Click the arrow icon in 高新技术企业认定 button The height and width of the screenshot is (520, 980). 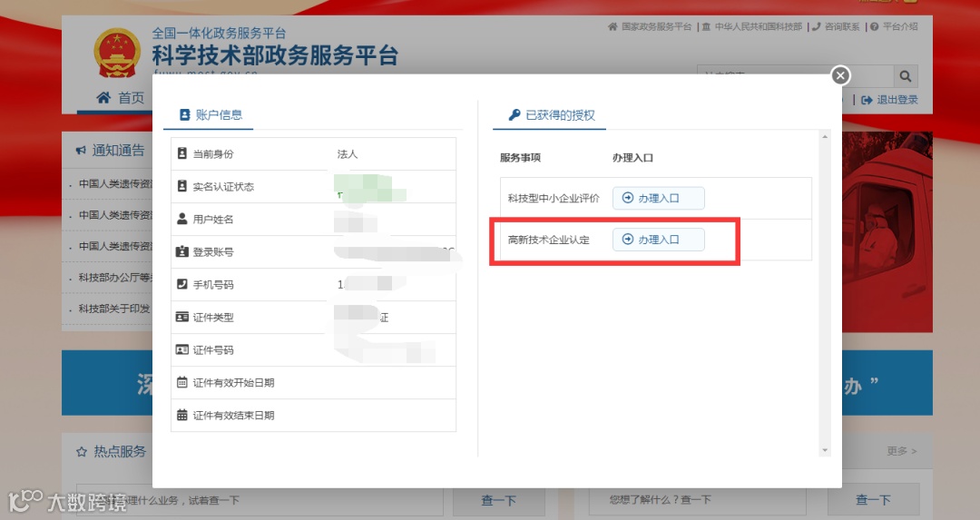(x=628, y=239)
